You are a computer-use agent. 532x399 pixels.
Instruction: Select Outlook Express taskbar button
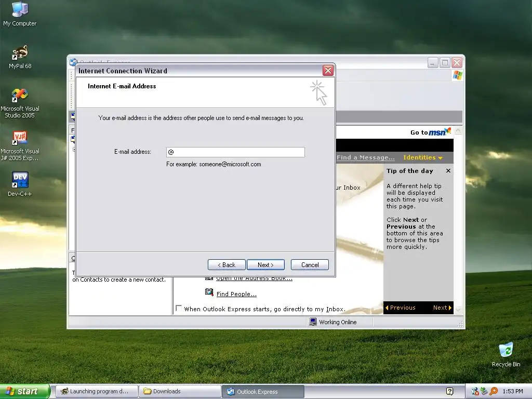point(263,392)
